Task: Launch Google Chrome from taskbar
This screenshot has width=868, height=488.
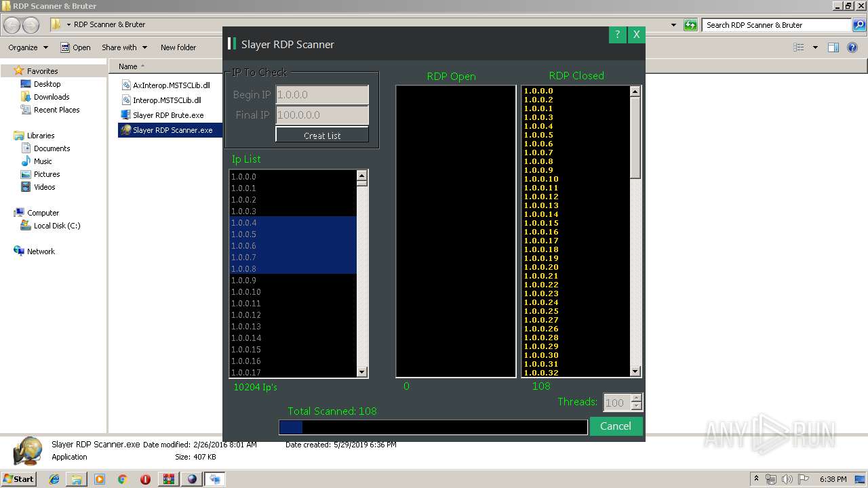Action: pos(122,479)
